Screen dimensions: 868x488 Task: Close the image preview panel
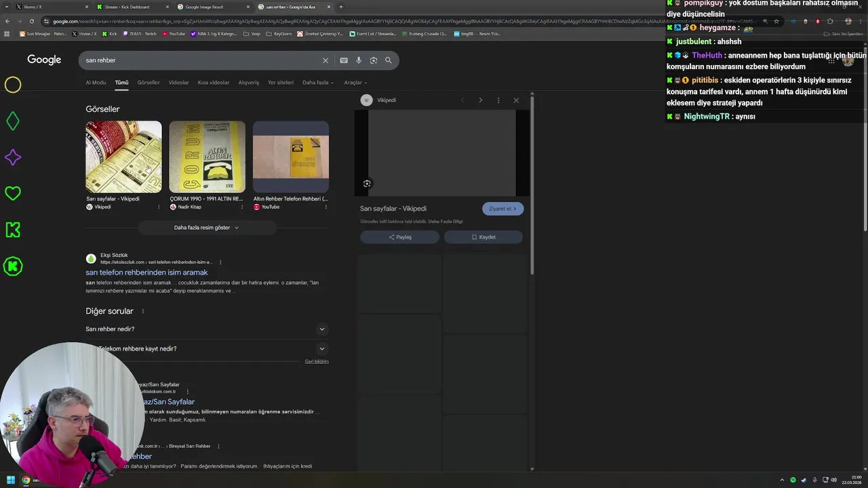coord(516,100)
